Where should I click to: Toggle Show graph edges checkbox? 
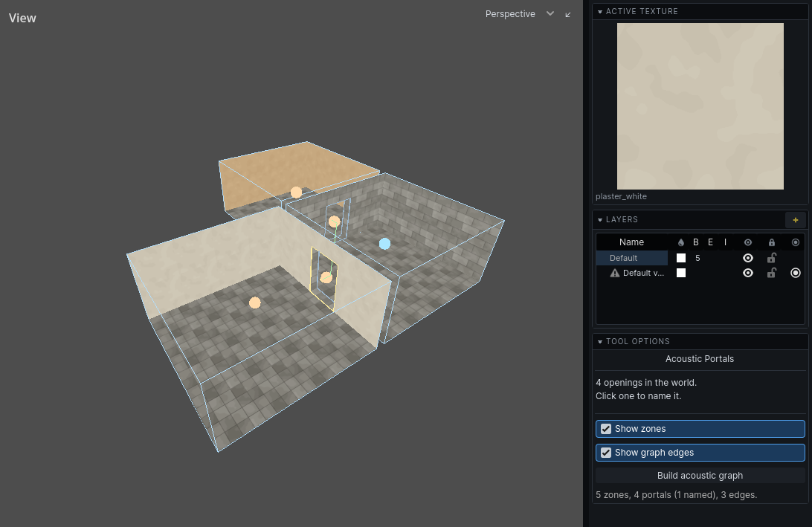click(606, 453)
